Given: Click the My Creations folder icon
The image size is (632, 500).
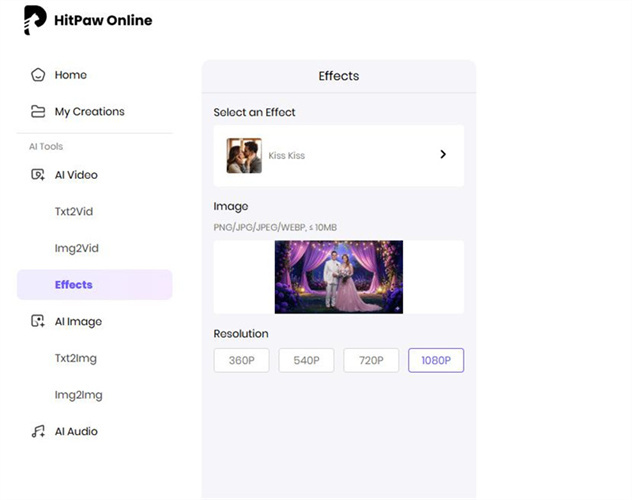Looking at the screenshot, I should [x=38, y=112].
